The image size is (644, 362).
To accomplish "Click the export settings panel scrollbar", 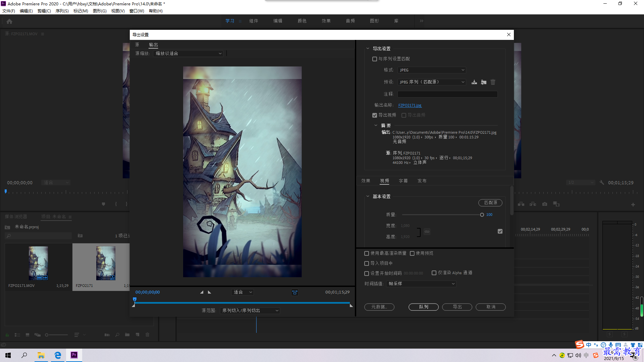I will pyautogui.click(x=512, y=201).
